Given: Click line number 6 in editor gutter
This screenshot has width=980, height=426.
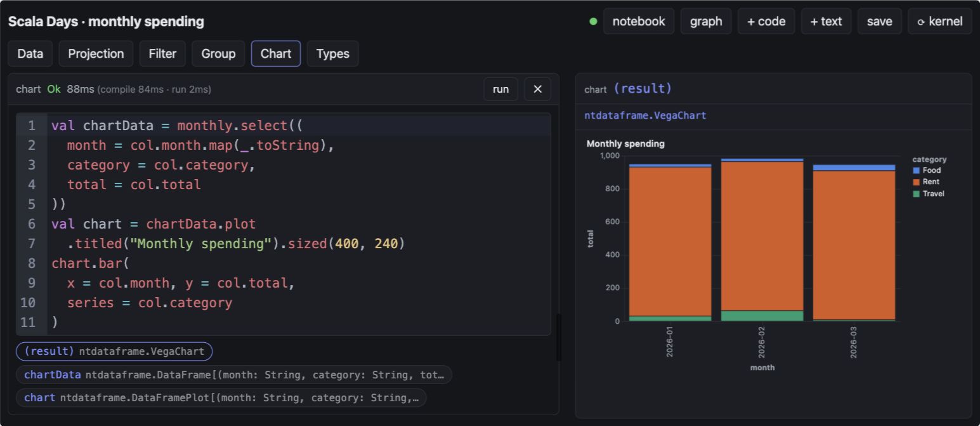Looking at the screenshot, I should tap(31, 223).
